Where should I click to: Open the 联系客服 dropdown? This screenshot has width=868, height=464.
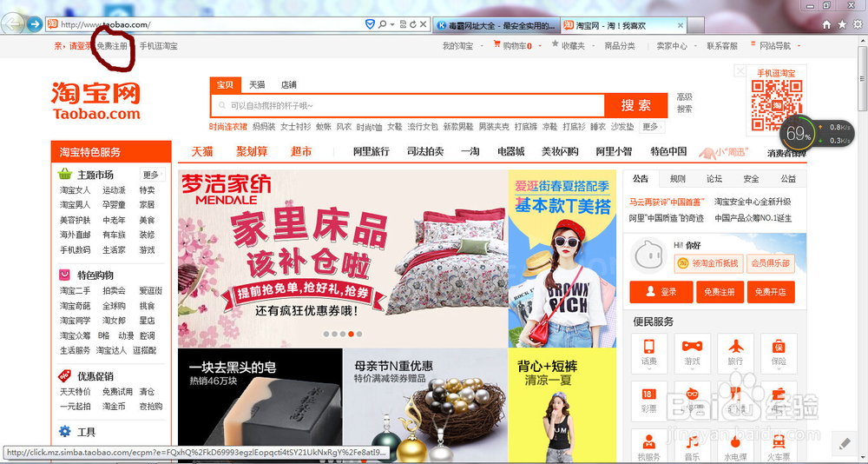pos(722,46)
